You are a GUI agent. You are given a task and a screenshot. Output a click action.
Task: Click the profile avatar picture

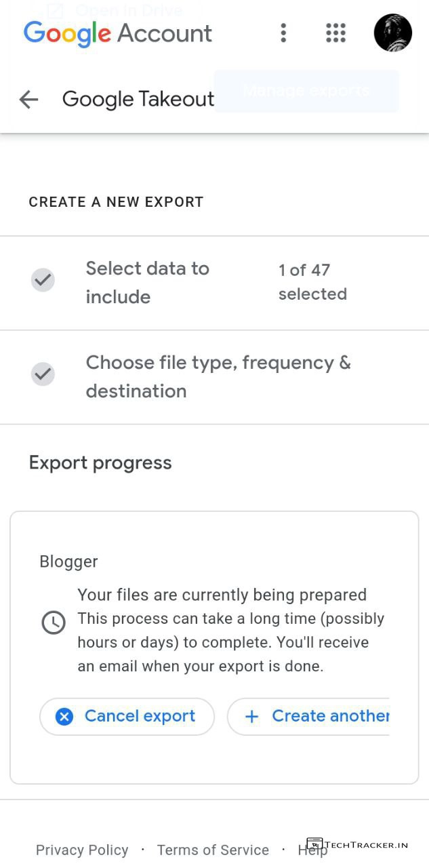[x=393, y=33]
